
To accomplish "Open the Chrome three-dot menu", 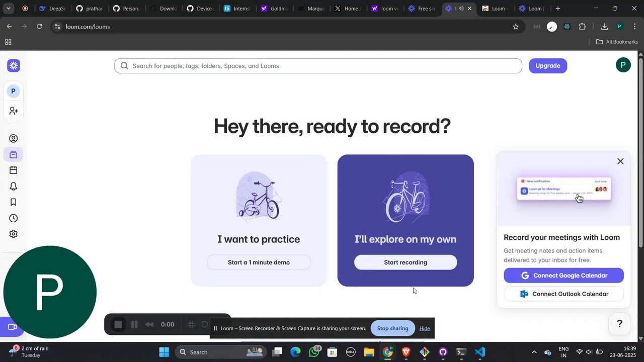I will (634, 27).
